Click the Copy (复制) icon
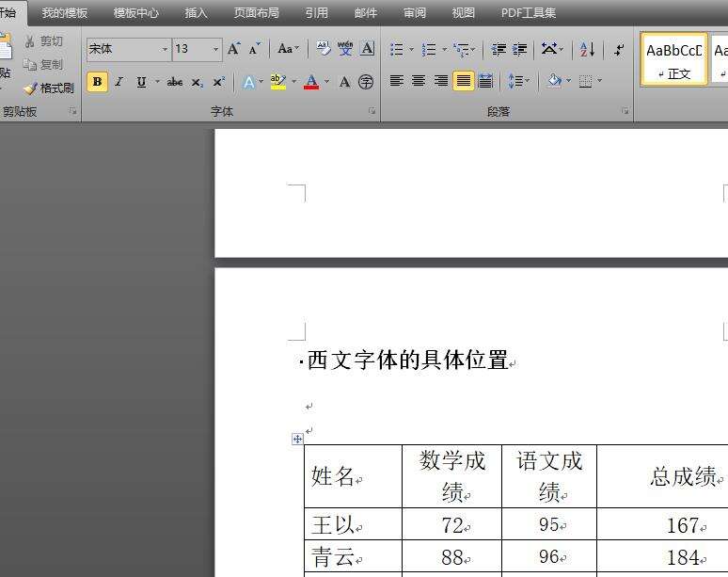Viewport: 728px width, 577px height. click(x=30, y=64)
